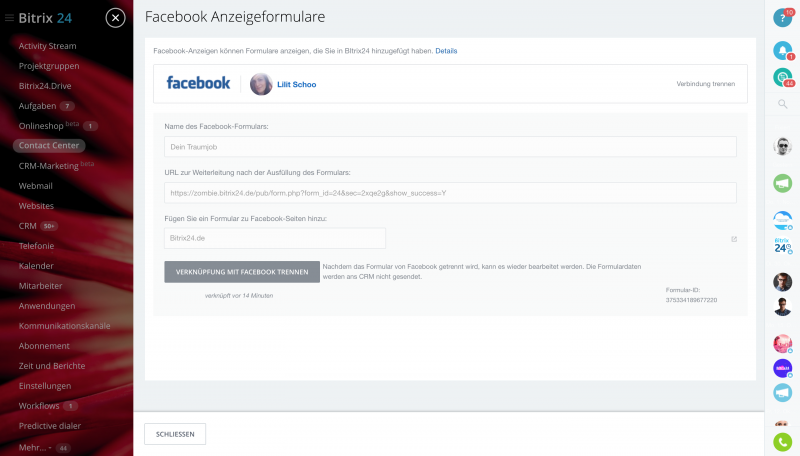This screenshot has width=800, height=456.
Task: Open the green megaphone announcement chat
Action: click(782, 183)
